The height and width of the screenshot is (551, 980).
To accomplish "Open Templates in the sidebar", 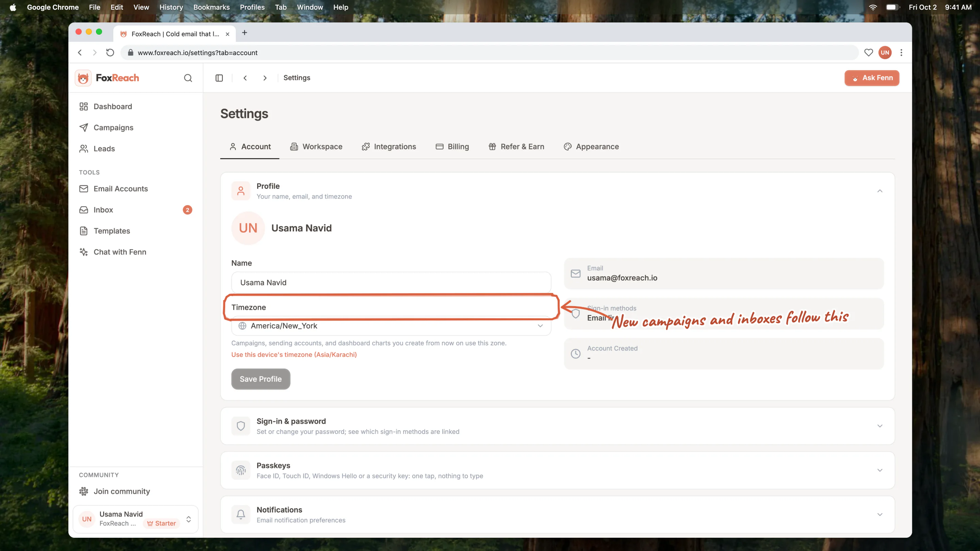I will [135, 231].
